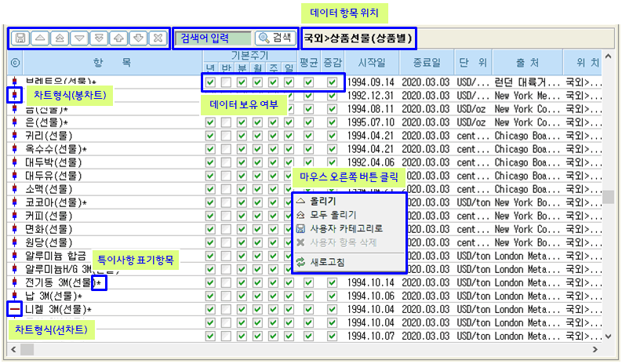Image resolution: width=622 pixels, height=364 pixels.
Task: Click candlestick chart icon of 납 3M(선물) row
Action: (15, 296)
